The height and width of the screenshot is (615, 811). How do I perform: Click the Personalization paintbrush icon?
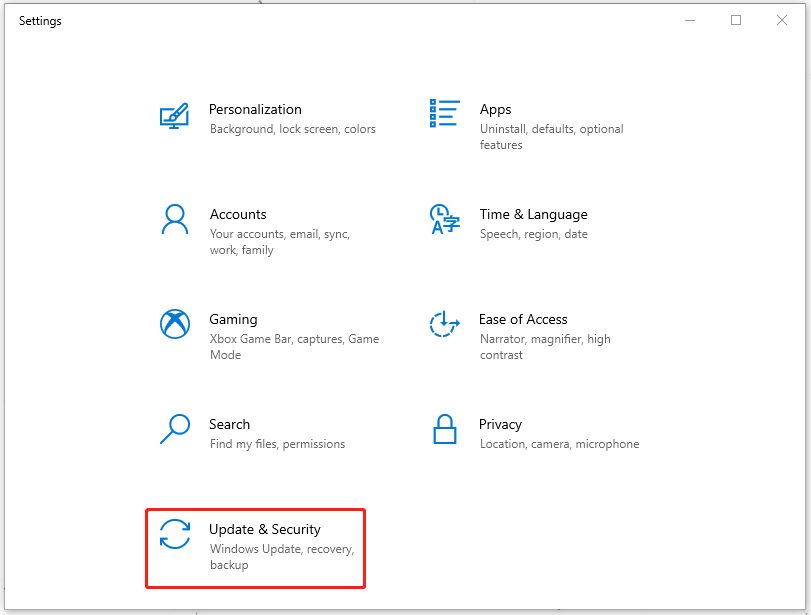[174, 117]
